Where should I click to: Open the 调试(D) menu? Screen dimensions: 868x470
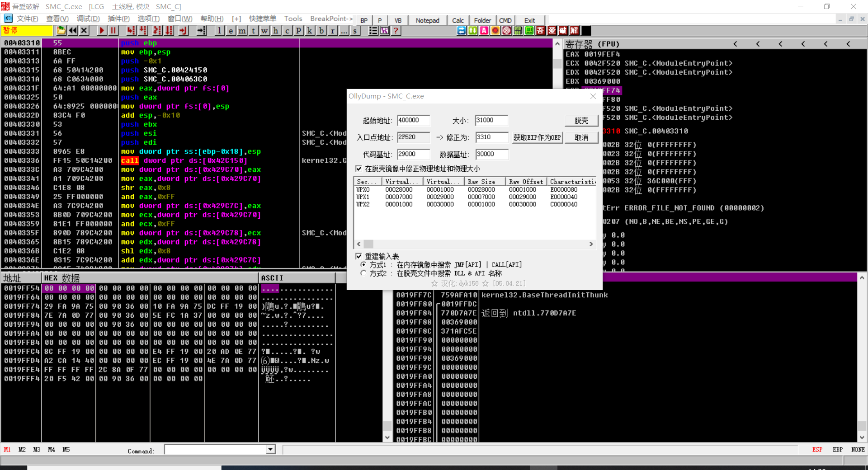88,19
